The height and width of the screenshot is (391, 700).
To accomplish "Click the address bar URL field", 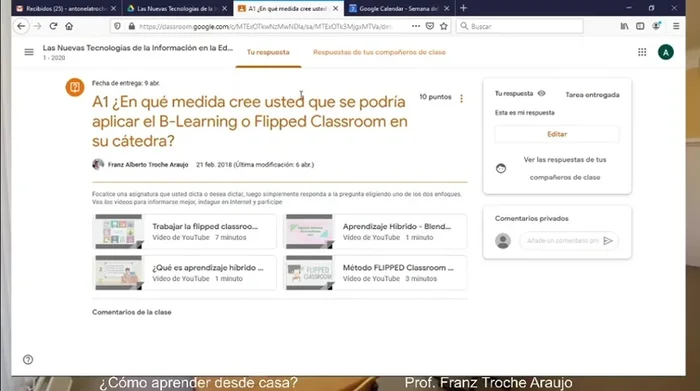I will pyautogui.click(x=266, y=26).
